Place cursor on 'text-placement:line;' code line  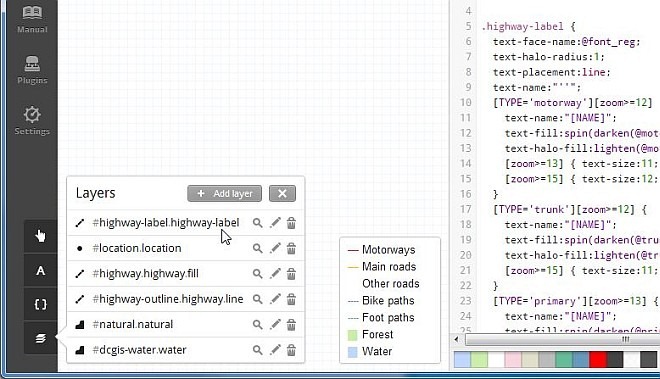[551, 72]
